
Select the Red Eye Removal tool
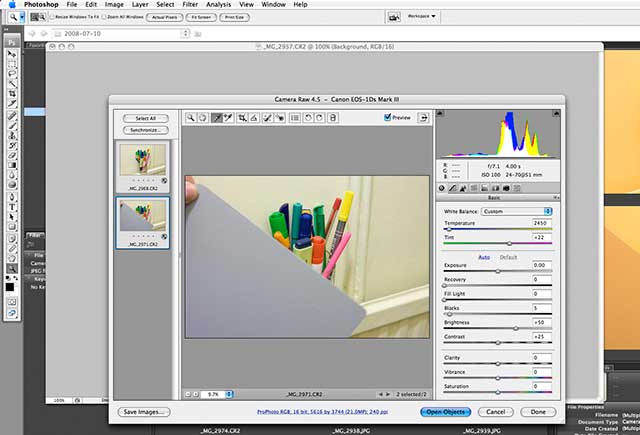[280, 118]
